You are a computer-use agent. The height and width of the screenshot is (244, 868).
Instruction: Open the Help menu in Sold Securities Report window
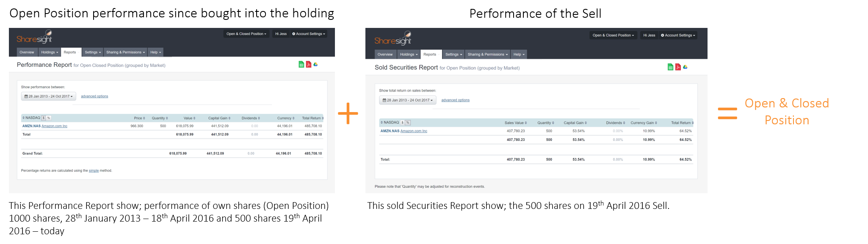coord(519,54)
